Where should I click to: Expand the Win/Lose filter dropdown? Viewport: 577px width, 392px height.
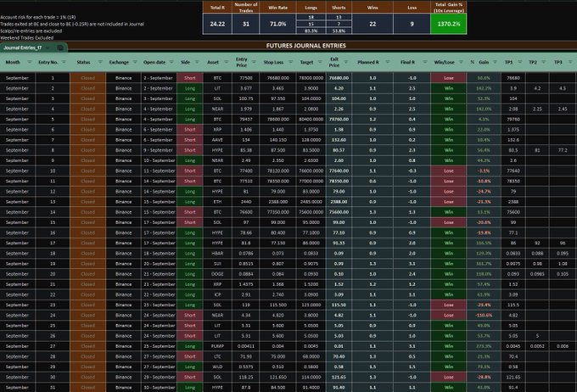point(461,62)
